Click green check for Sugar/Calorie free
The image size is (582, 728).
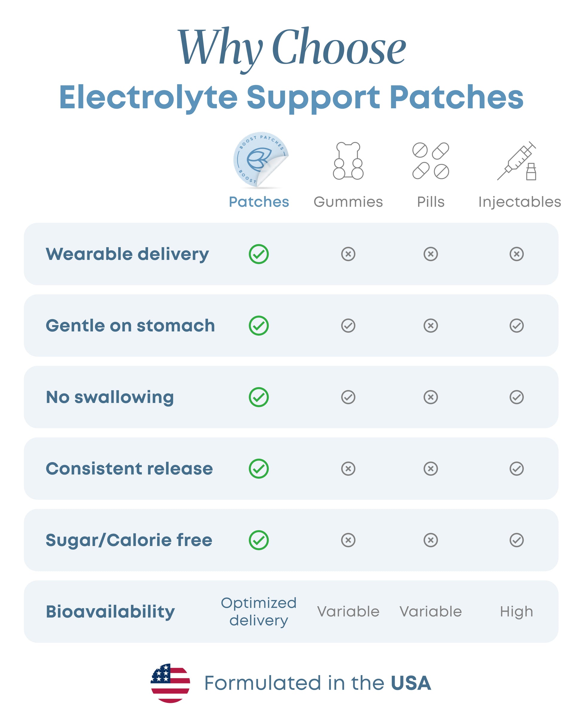(259, 540)
